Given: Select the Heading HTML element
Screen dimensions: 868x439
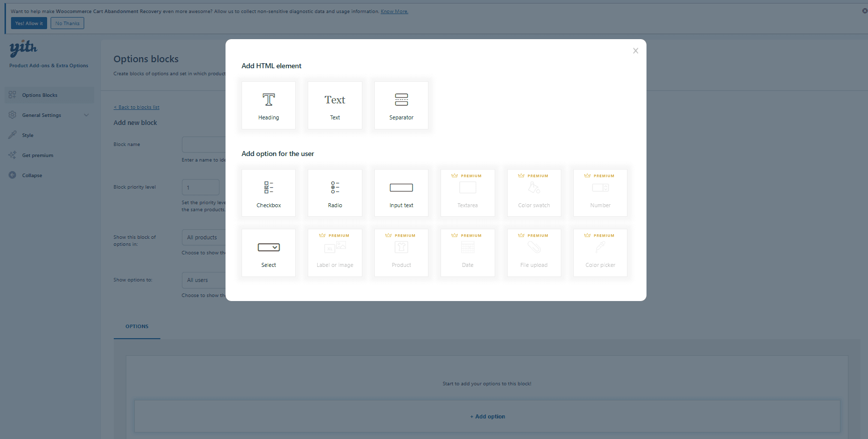Looking at the screenshot, I should [x=269, y=105].
